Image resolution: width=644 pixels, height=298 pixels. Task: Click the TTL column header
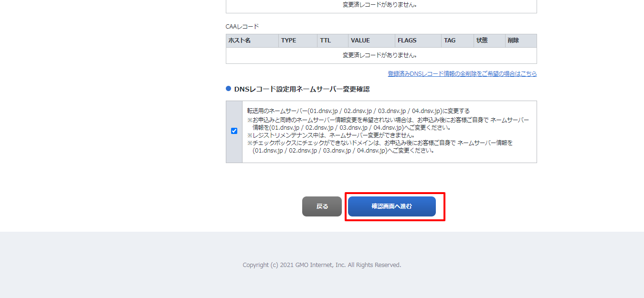tap(325, 41)
